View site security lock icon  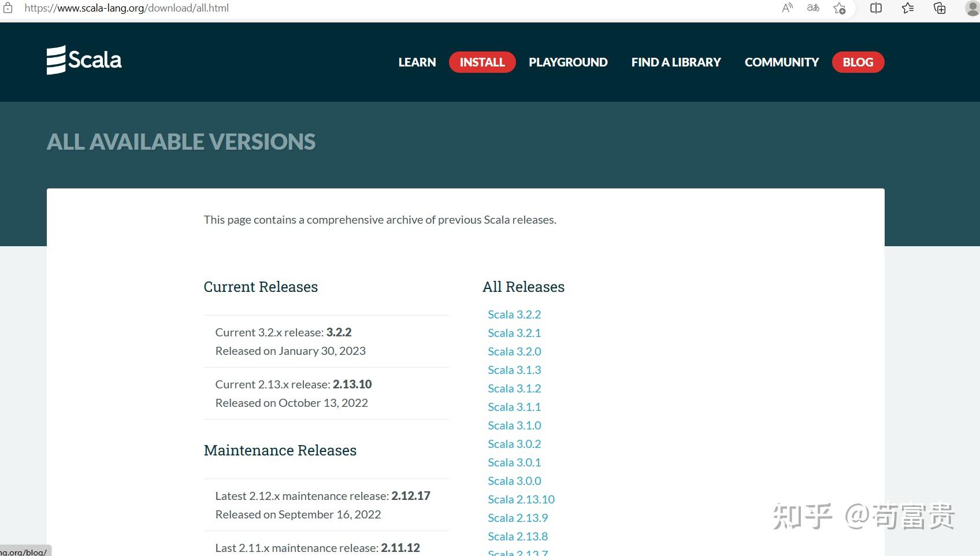pyautogui.click(x=8, y=8)
